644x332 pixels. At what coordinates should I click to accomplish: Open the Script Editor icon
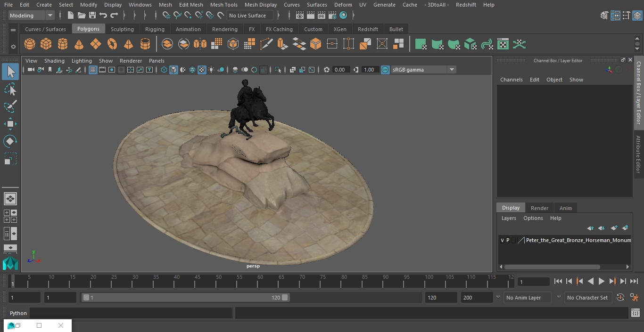(635, 313)
